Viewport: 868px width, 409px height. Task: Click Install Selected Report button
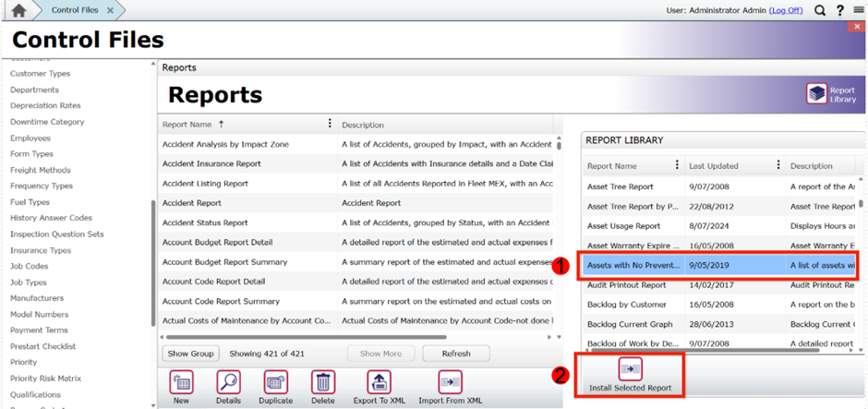[630, 375]
